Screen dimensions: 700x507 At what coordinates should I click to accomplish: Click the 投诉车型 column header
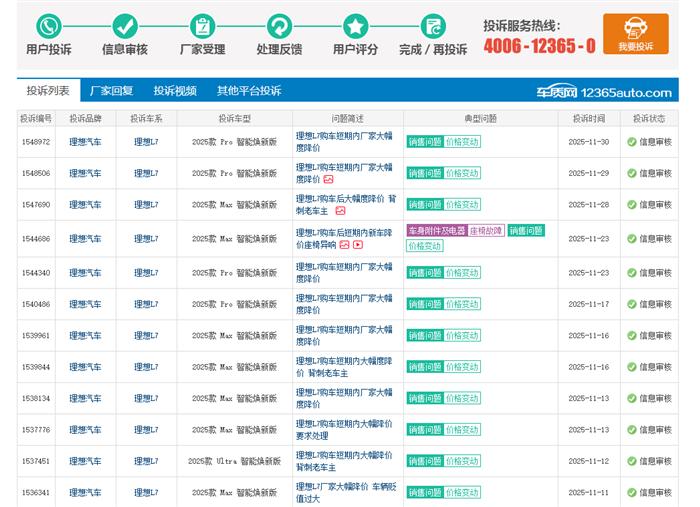pos(234,119)
